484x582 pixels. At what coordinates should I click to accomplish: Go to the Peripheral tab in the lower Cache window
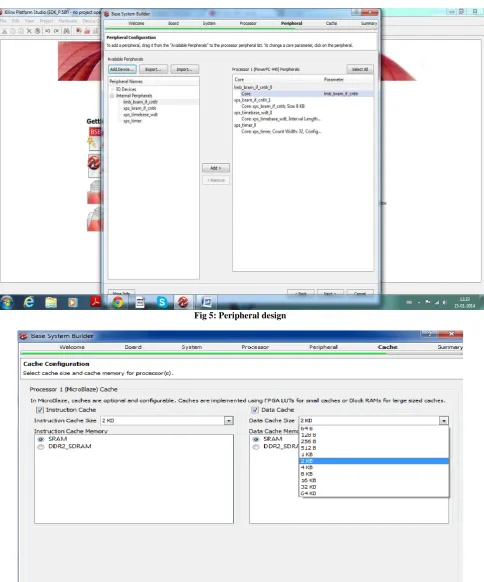tap(323, 347)
